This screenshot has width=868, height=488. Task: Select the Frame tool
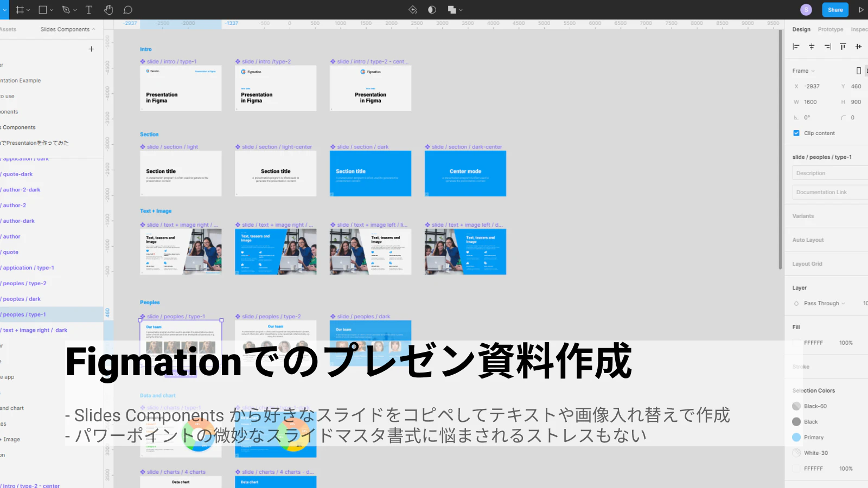(20, 10)
